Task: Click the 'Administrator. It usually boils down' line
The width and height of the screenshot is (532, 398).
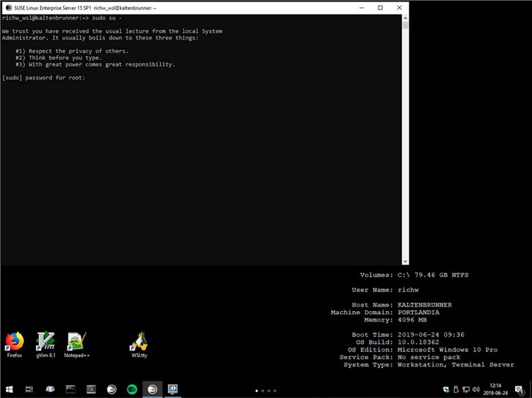Action: click(x=100, y=38)
